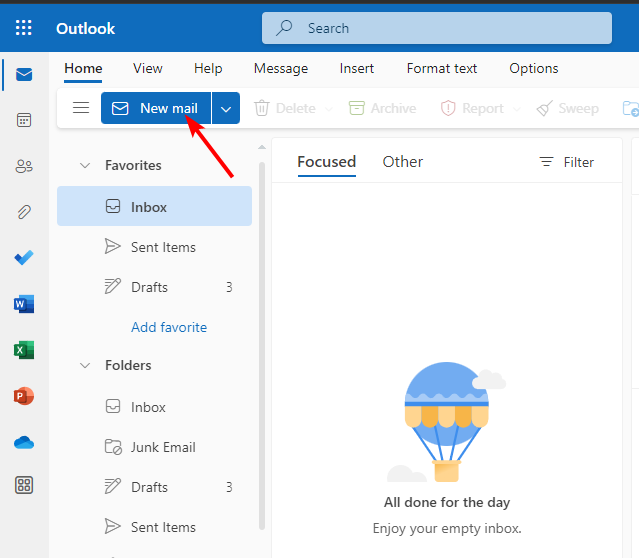639x558 pixels.
Task: Open the Insert ribbon tab
Action: coord(357,68)
